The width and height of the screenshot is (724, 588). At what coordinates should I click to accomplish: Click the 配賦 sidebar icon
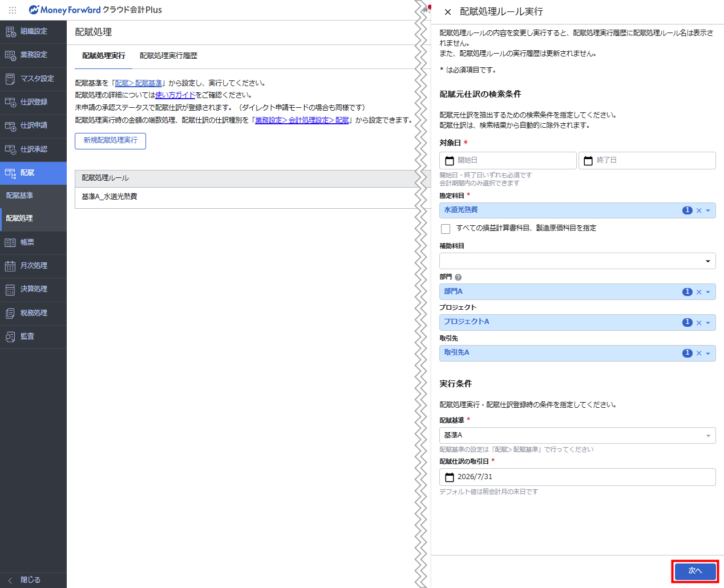pyautogui.click(x=10, y=173)
